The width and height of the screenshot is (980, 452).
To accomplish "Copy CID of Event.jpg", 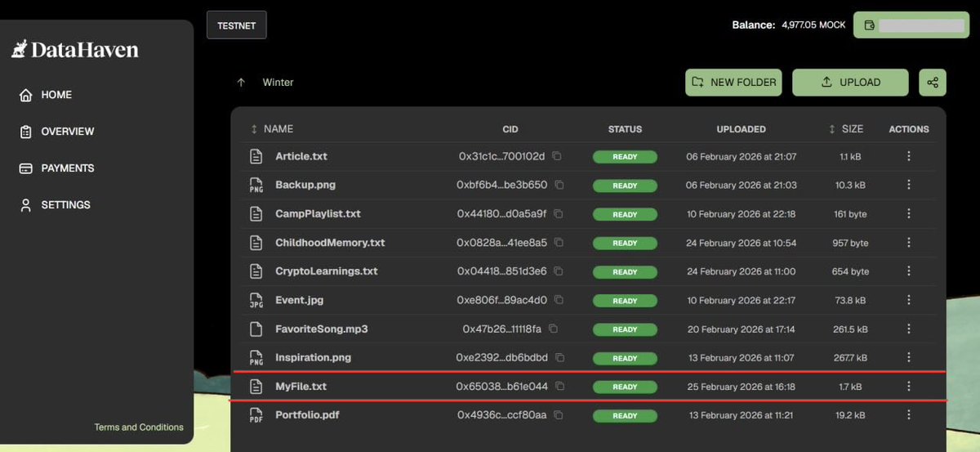I will [x=559, y=300].
